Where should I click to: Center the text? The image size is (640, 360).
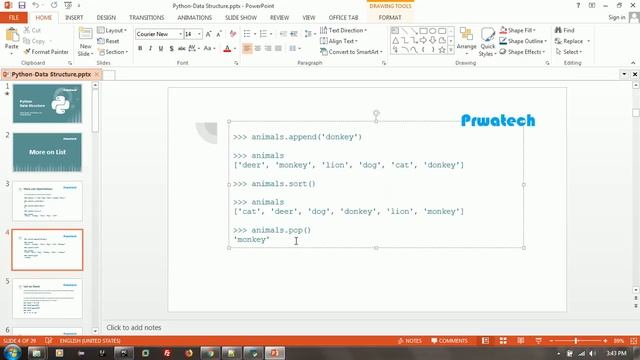(258, 49)
